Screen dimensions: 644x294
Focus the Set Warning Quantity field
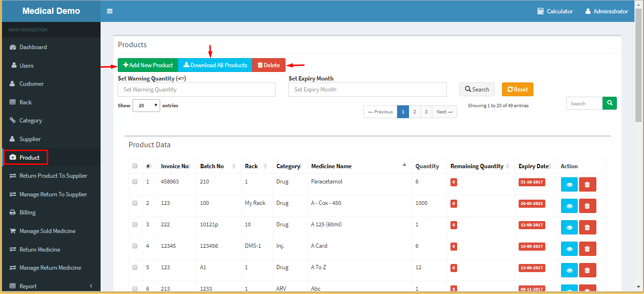196,90
